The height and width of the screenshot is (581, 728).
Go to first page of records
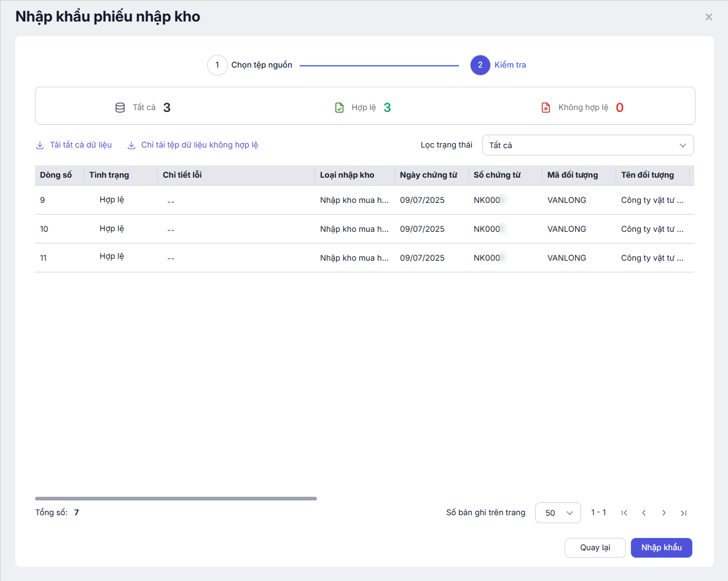[624, 513]
